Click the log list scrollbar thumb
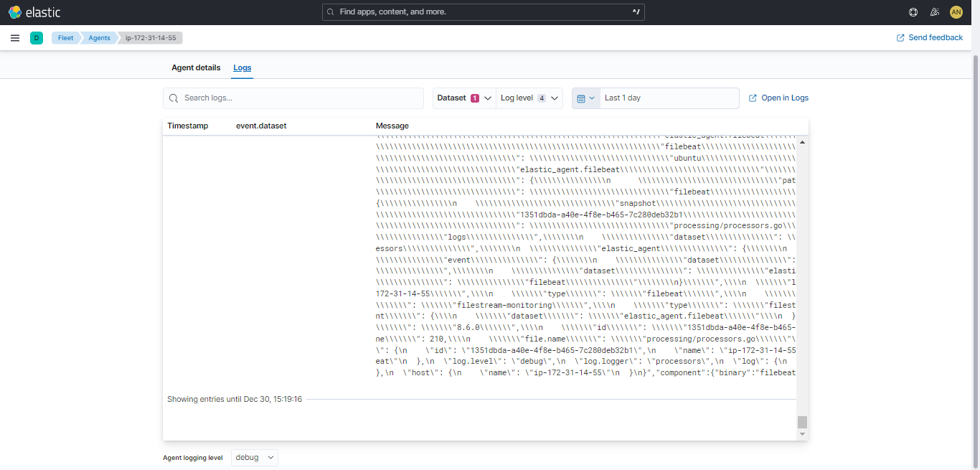This screenshot has width=980, height=470. click(803, 422)
